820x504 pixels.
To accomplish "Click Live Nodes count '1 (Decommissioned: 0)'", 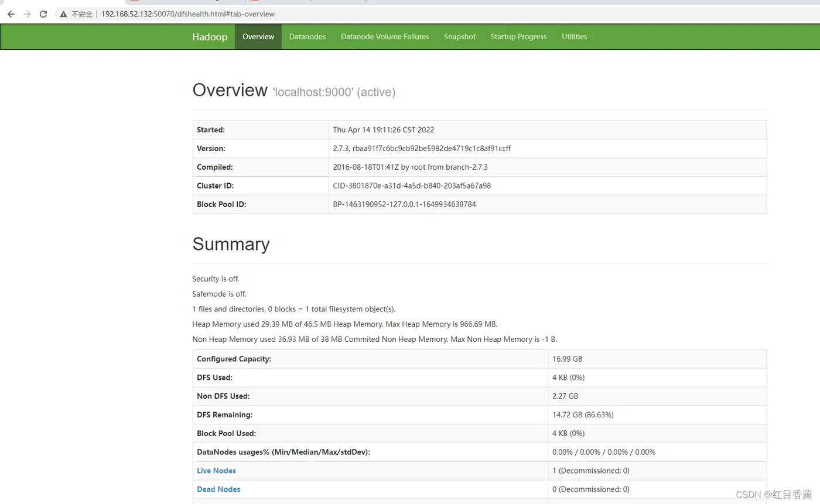I will click(591, 471).
